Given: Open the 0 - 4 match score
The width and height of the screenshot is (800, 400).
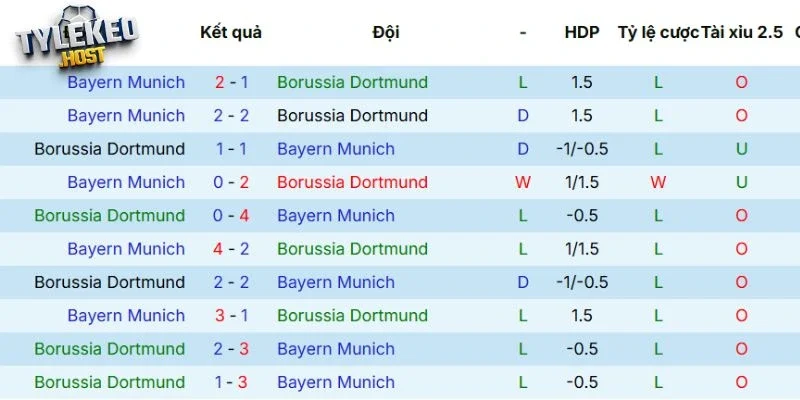Looking at the screenshot, I should [231, 215].
